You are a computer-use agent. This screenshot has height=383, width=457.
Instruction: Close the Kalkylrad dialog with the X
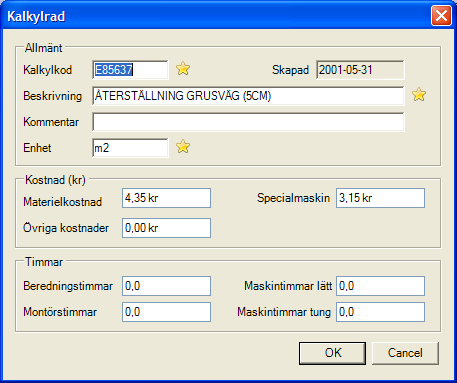pos(441,16)
